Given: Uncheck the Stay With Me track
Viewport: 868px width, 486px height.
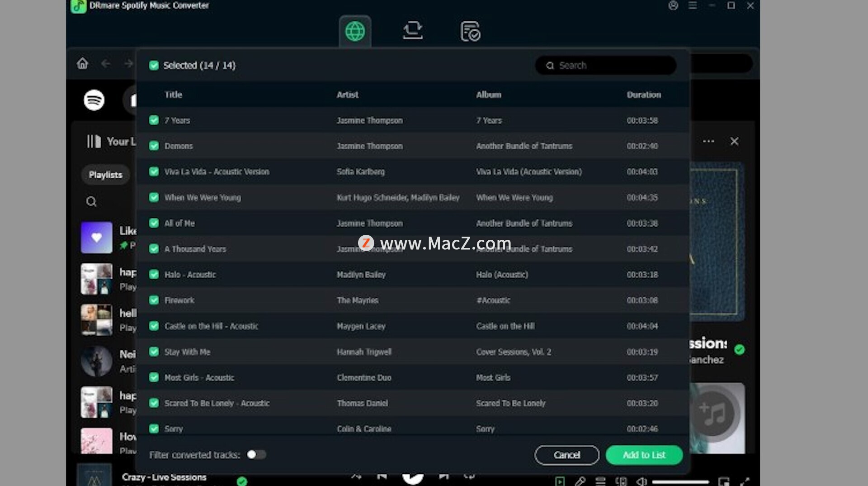Looking at the screenshot, I should click(154, 352).
